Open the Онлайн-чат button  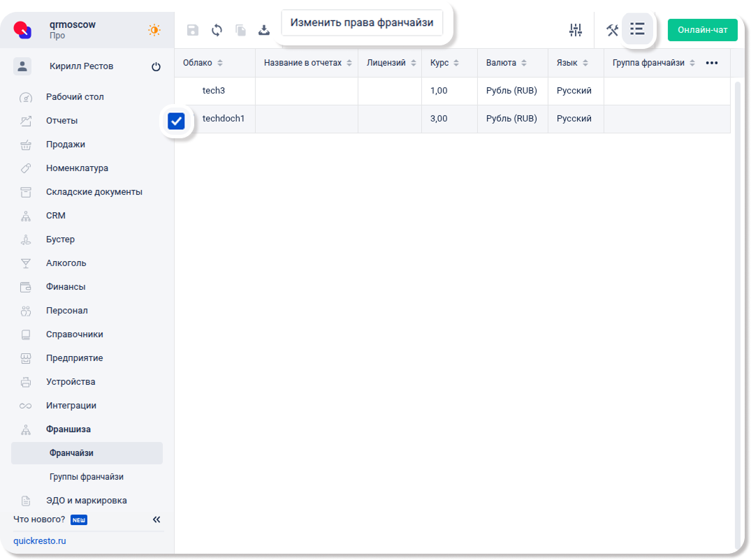702,29
